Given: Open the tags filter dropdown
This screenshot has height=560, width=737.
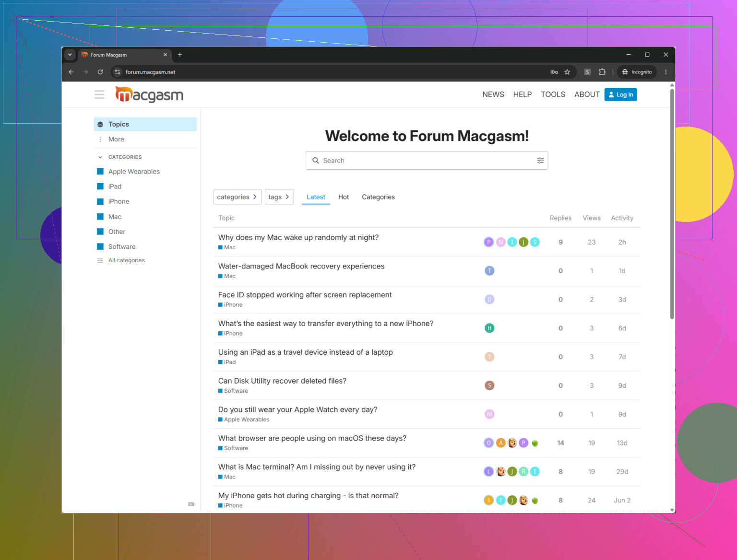Looking at the screenshot, I should coord(279,197).
